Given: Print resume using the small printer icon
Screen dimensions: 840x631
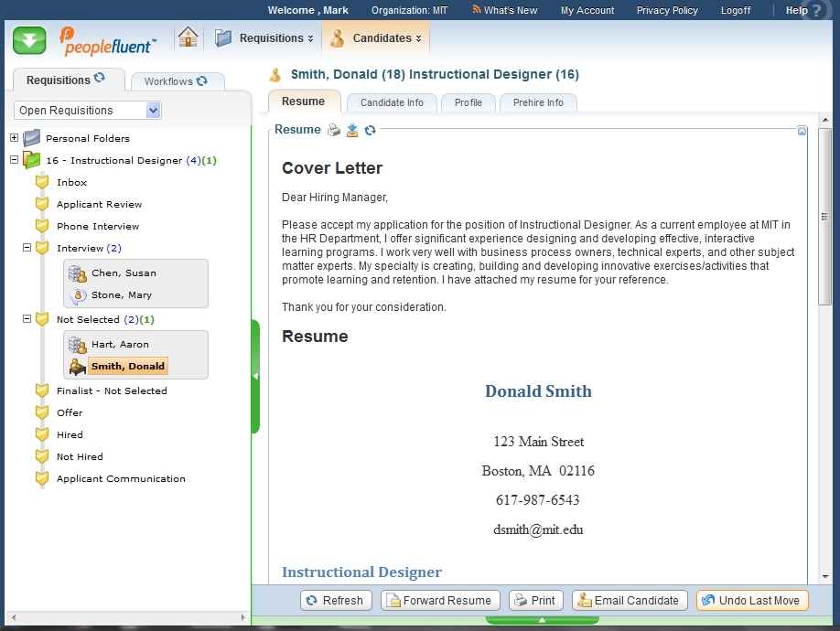Looking at the screenshot, I should coord(334,130).
